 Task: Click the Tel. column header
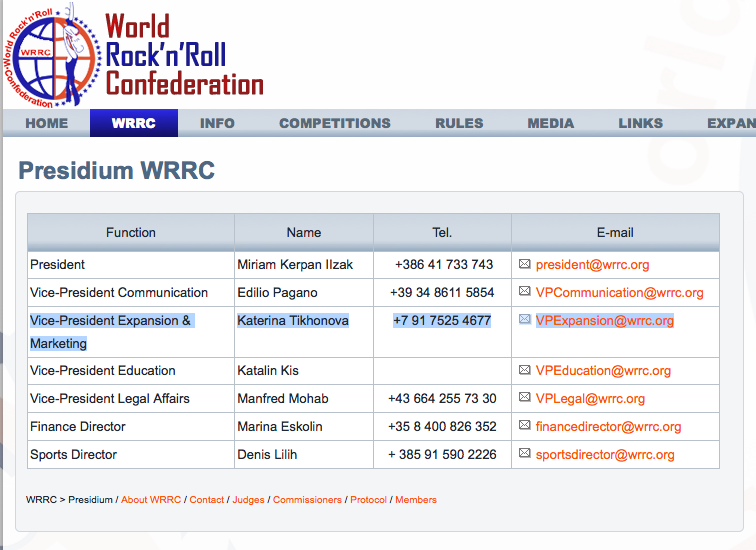[442, 232]
